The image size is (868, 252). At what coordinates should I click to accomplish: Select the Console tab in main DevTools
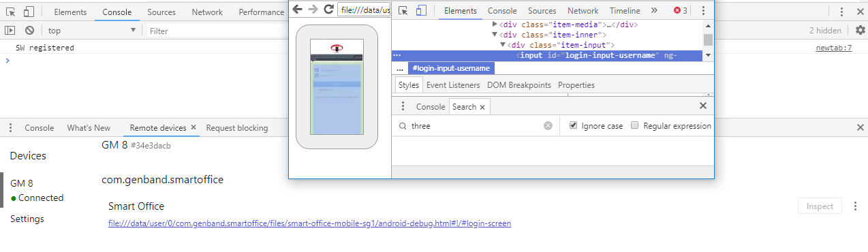coord(117,12)
